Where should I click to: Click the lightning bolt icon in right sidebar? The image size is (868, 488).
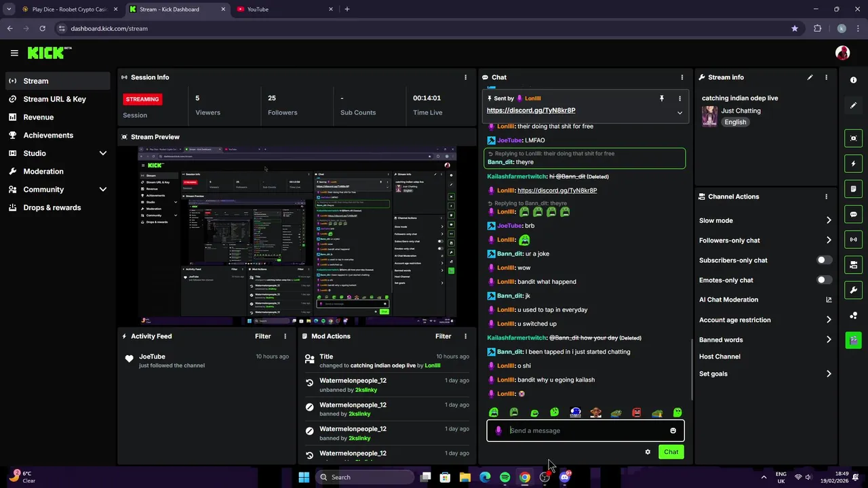(x=853, y=163)
